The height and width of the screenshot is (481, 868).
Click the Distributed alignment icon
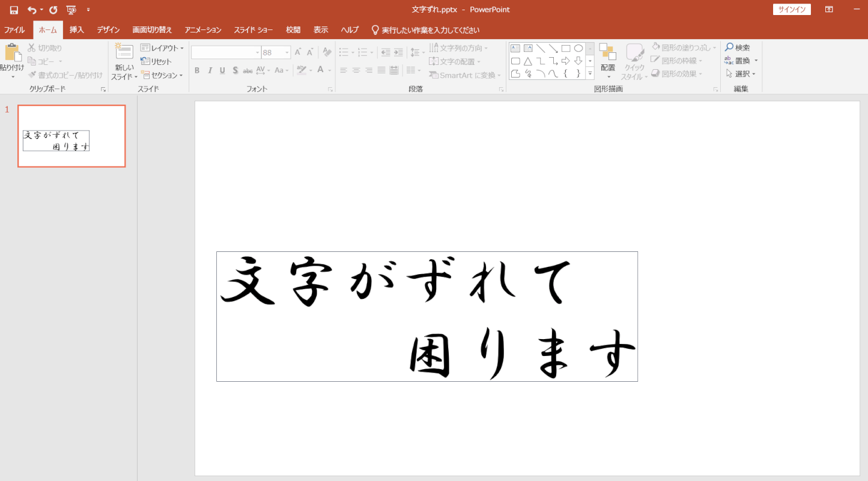394,70
